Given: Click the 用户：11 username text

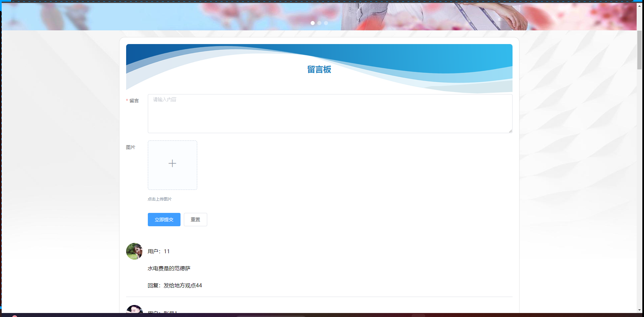Looking at the screenshot, I should pyautogui.click(x=158, y=252).
